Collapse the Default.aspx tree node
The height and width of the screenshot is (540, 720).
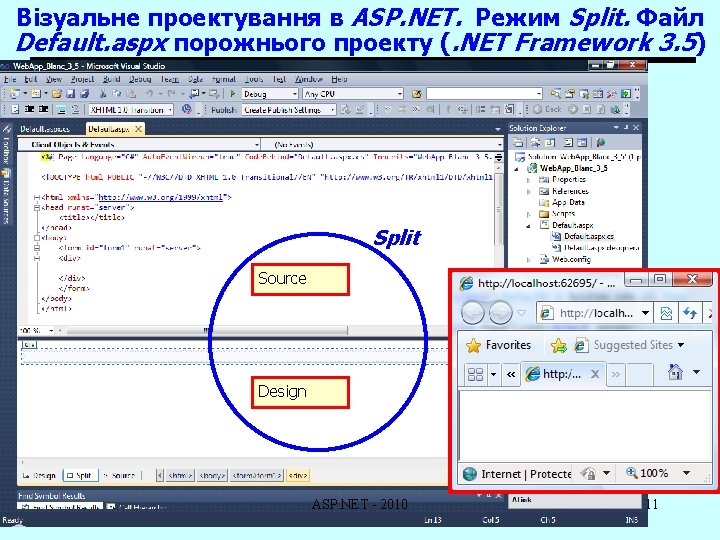coord(528,225)
